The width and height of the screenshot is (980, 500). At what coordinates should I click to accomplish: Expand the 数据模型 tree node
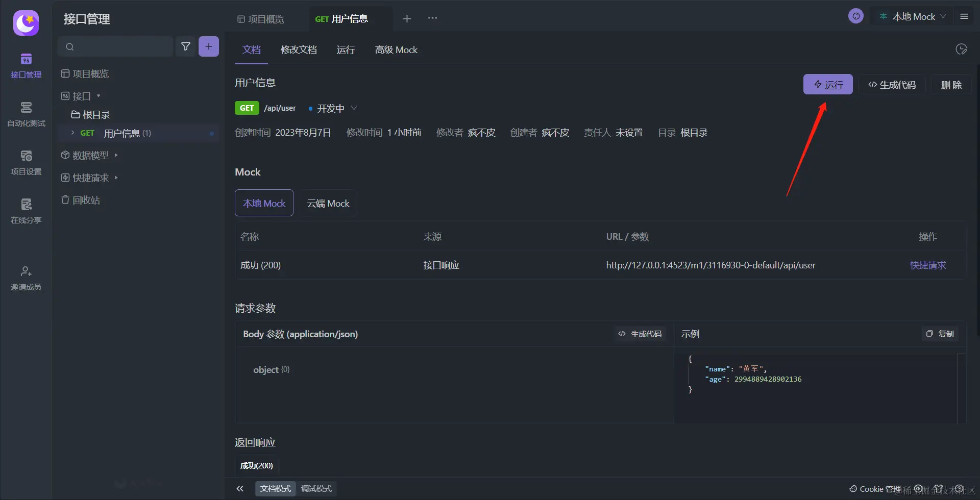click(116, 155)
